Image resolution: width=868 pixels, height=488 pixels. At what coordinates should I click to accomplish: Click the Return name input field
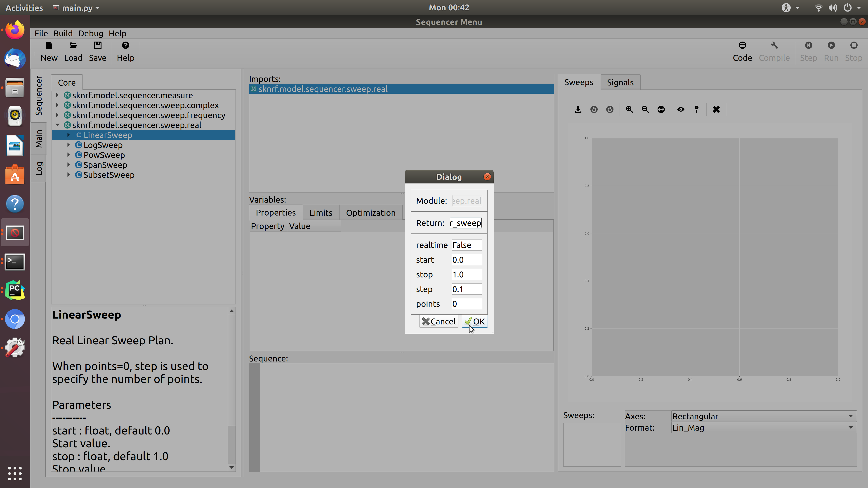click(466, 223)
